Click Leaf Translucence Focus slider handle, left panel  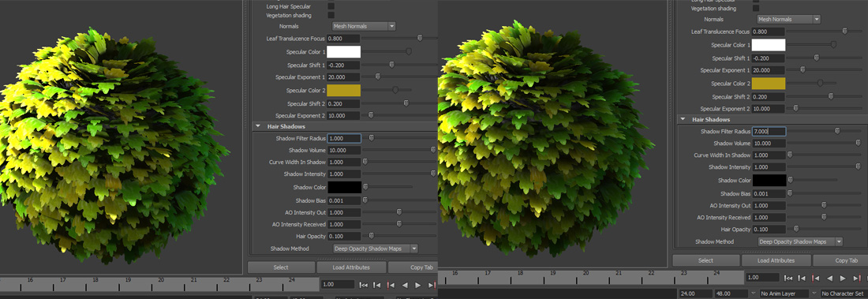click(420, 38)
